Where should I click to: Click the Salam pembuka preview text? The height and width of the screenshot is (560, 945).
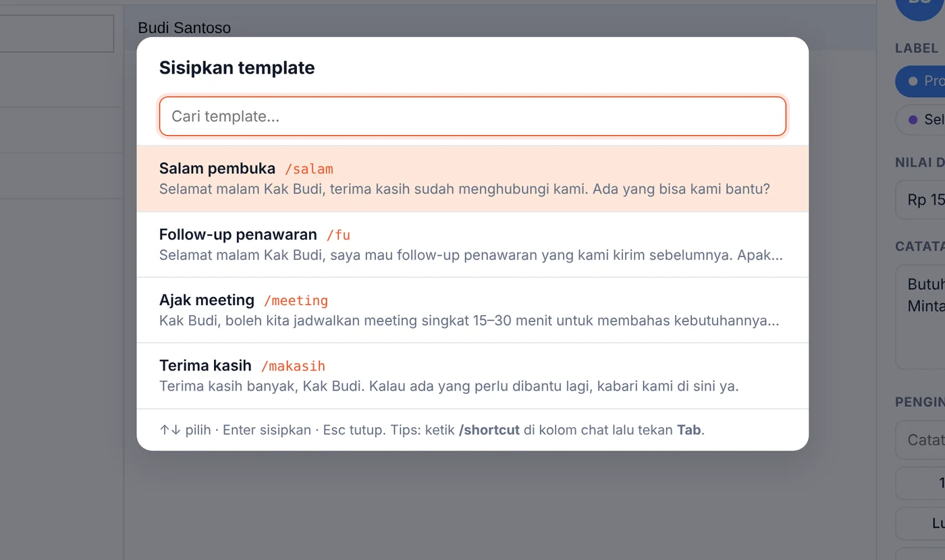point(464,189)
